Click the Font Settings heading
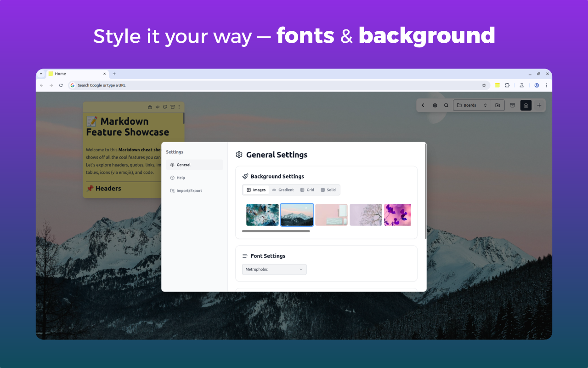588x368 pixels. pos(268,256)
